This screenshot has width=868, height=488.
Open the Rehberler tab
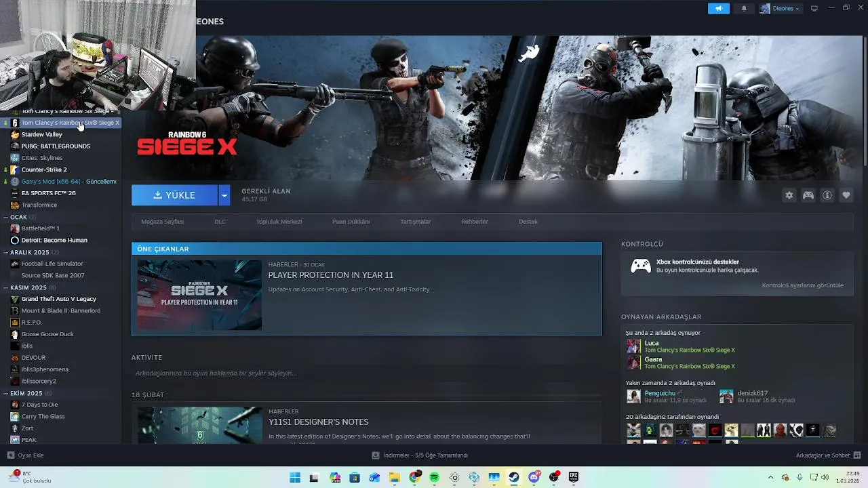pyautogui.click(x=474, y=222)
